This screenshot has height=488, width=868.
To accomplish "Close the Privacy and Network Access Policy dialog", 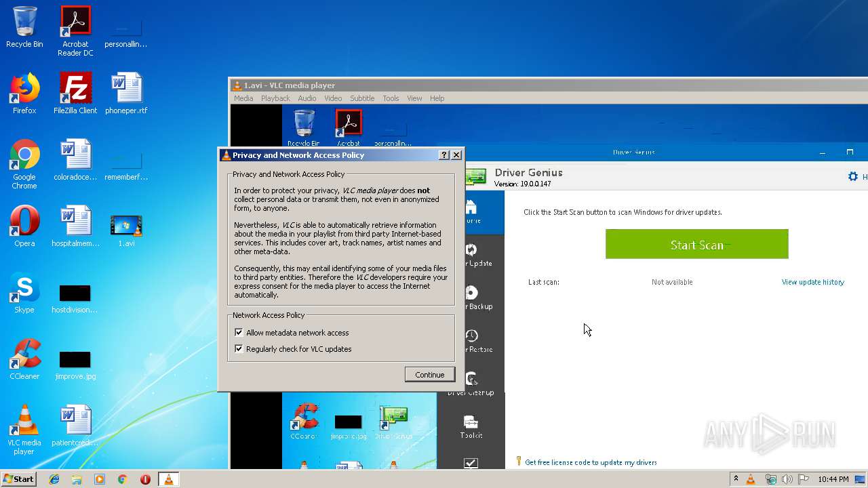I will click(x=456, y=155).
